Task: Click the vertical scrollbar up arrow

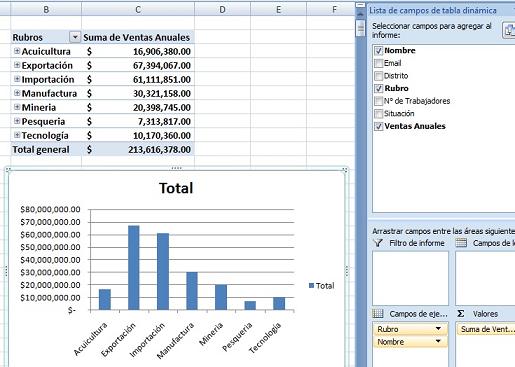Action: [360, 14]
